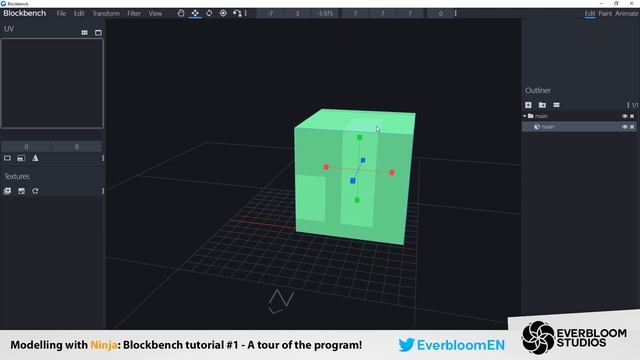The image size is (640, 360).
Task: Click first UV offset field showing 0
Action: click(26, 147)
